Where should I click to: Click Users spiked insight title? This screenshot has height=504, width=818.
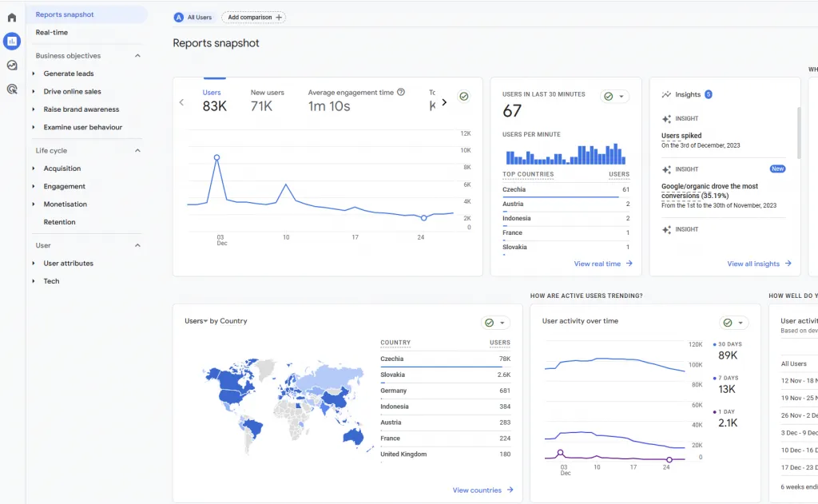[x=681, y=135]
